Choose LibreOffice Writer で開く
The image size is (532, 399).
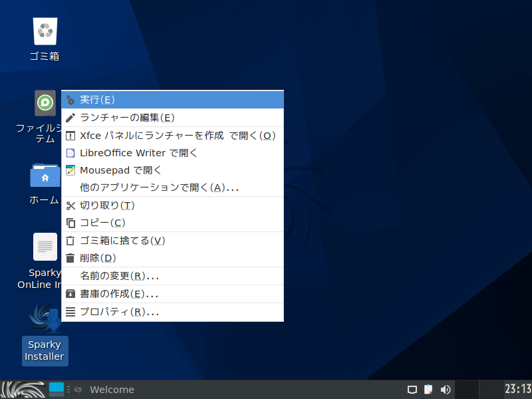172,153
